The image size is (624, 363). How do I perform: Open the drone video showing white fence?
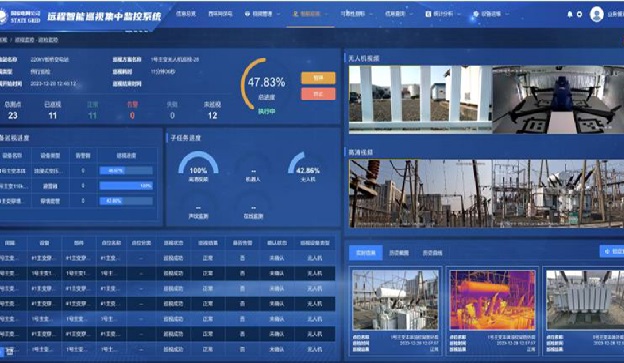point(420,99)
